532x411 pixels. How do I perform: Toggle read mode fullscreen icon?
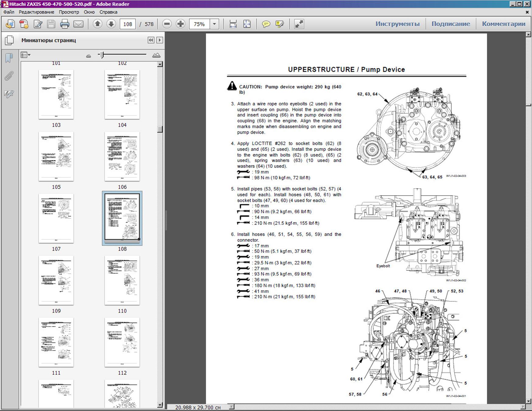pos(299,24)
